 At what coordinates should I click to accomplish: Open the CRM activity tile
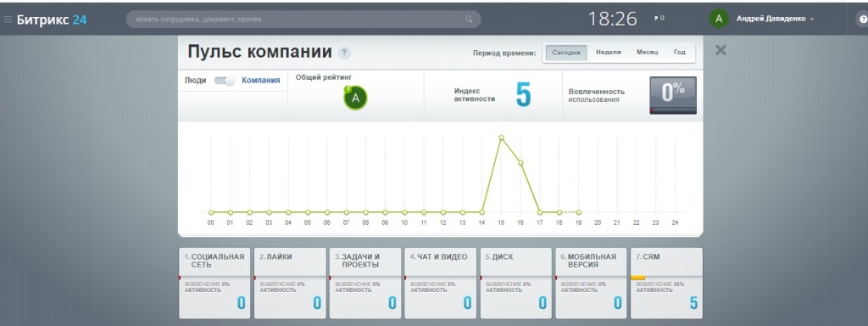(666, 284)
